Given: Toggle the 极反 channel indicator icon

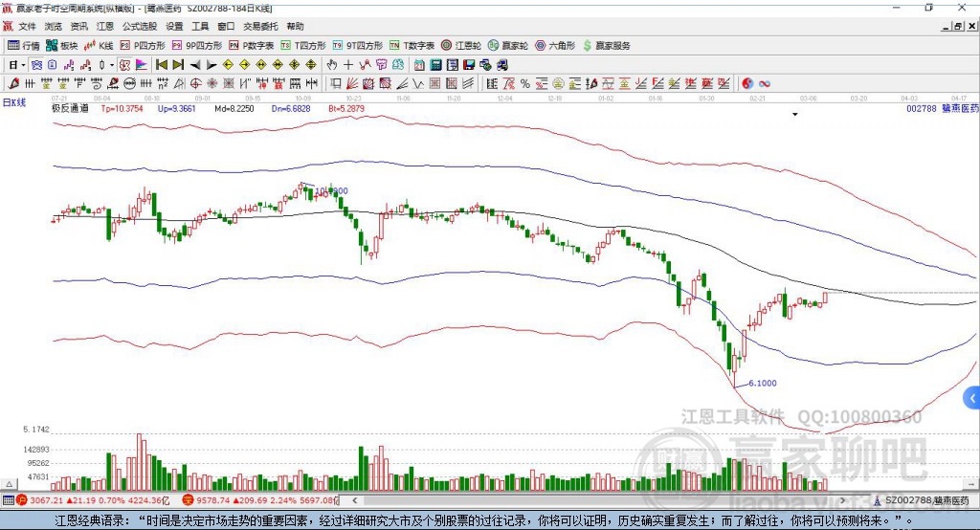Looking at the screenshot, I should [125, 65].
